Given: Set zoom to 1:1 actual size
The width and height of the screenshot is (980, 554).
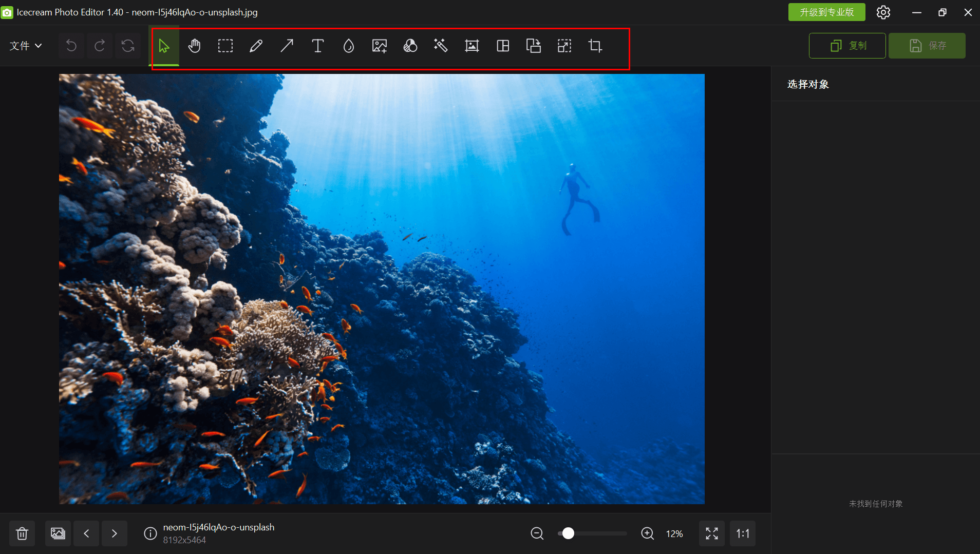Looking at the screenshot, I should tap(742, 533).
